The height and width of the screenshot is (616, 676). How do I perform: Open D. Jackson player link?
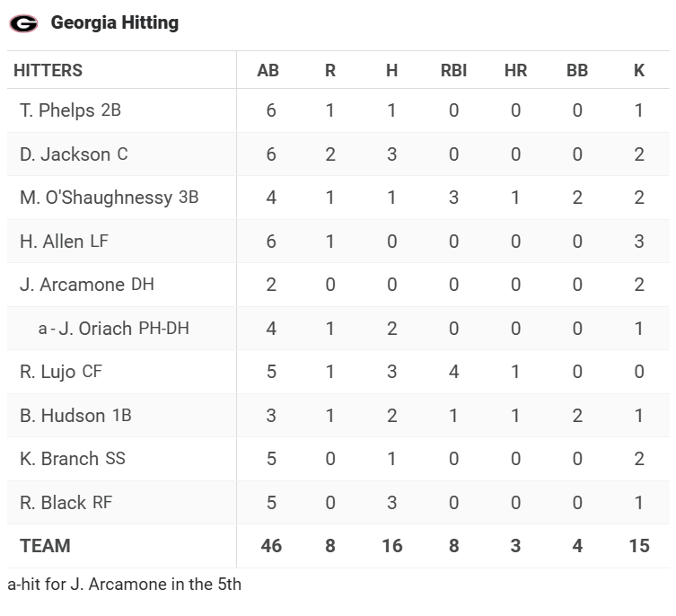[65, 154]
